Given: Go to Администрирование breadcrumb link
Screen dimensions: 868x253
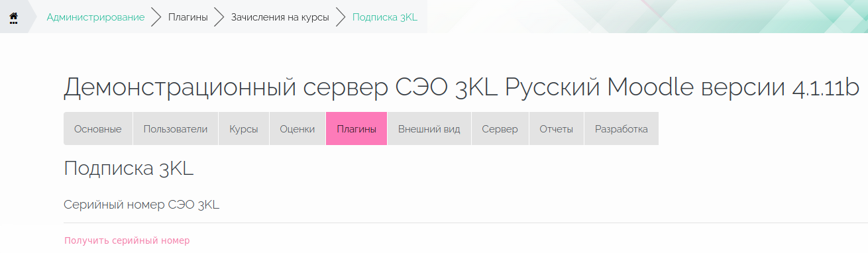Looking at the screenshot, I should coord(95,17).
